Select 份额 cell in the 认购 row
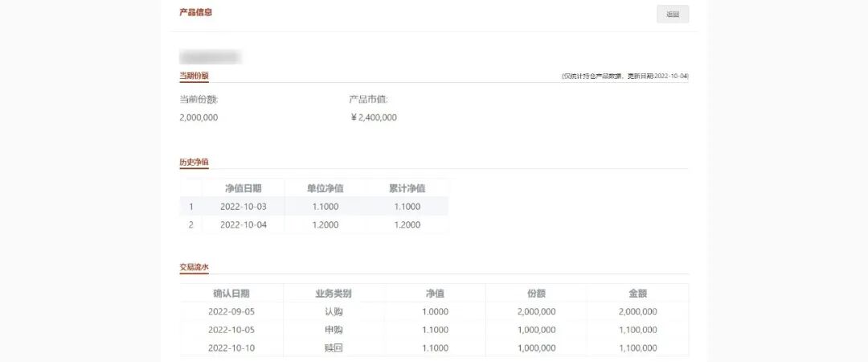Viewport: 868px width, 362px height. (536, 311)
